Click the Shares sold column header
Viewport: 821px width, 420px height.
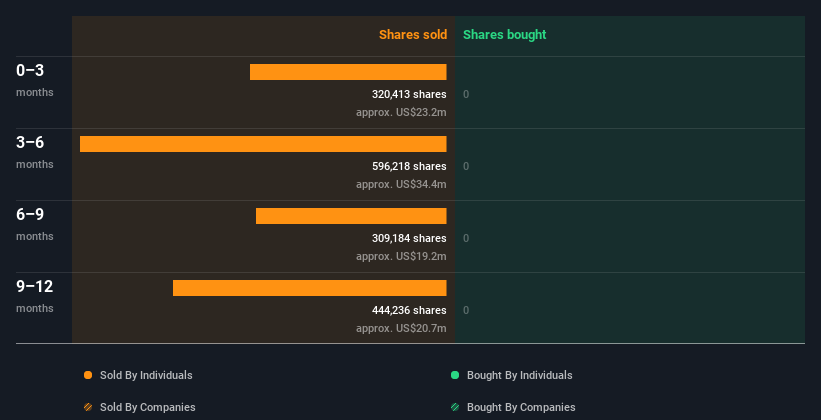click(413, 35)
